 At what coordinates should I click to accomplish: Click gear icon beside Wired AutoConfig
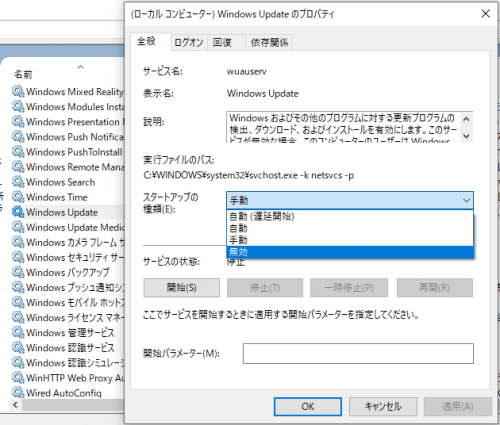(18, 393)
